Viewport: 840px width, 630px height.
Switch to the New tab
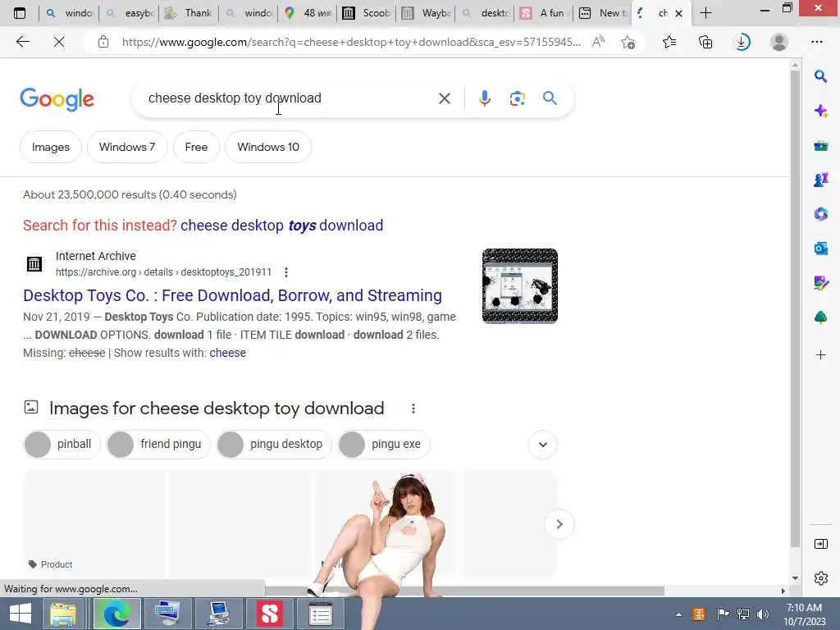605,13
